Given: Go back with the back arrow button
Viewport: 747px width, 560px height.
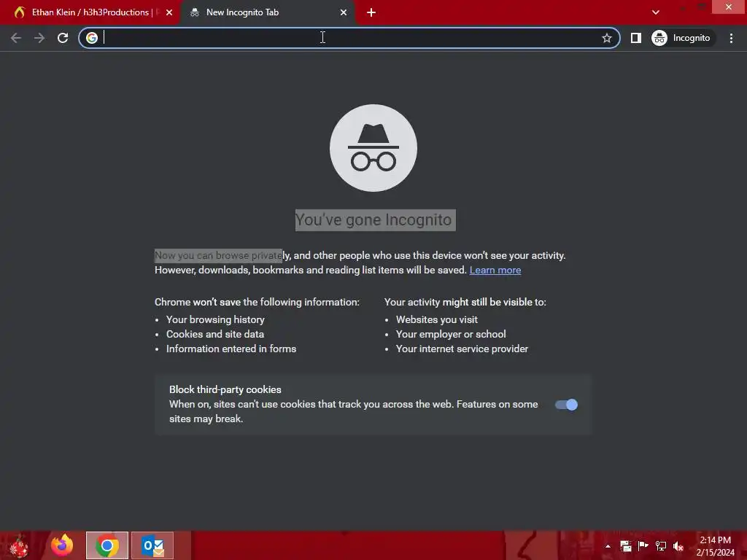Looking at the screenshot, I should coord(16,38).
